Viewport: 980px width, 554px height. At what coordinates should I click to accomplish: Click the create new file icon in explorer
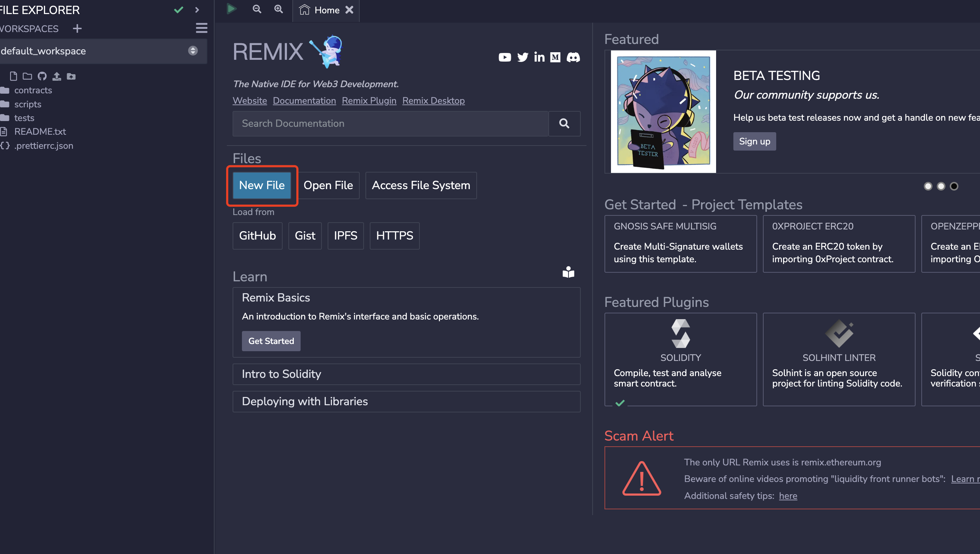pyautogui.click(x=13, y=76)
